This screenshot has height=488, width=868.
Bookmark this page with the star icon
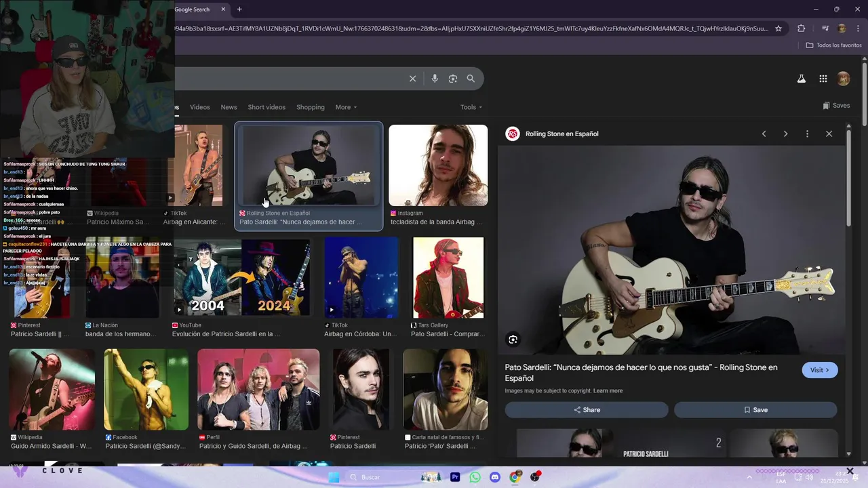(778, 28)
